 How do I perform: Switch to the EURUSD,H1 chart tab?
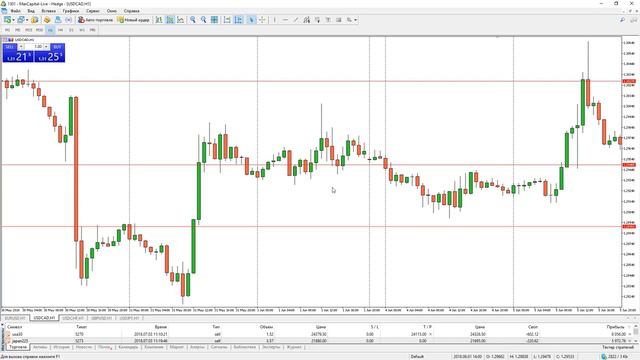pos(15,318)
